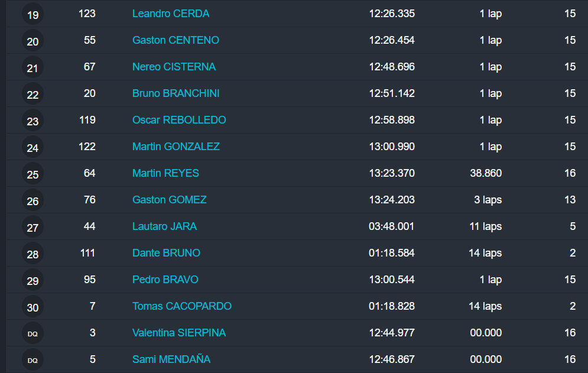Click the position 19 circle badge
Screen dimensions: 588x373
point(33,14)
